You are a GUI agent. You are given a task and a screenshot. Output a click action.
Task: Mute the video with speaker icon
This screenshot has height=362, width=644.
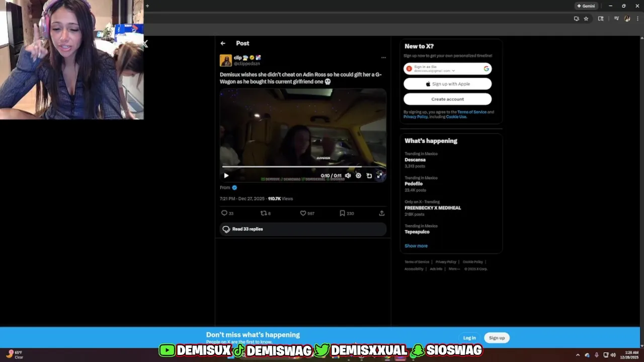[x=348, y=175]
